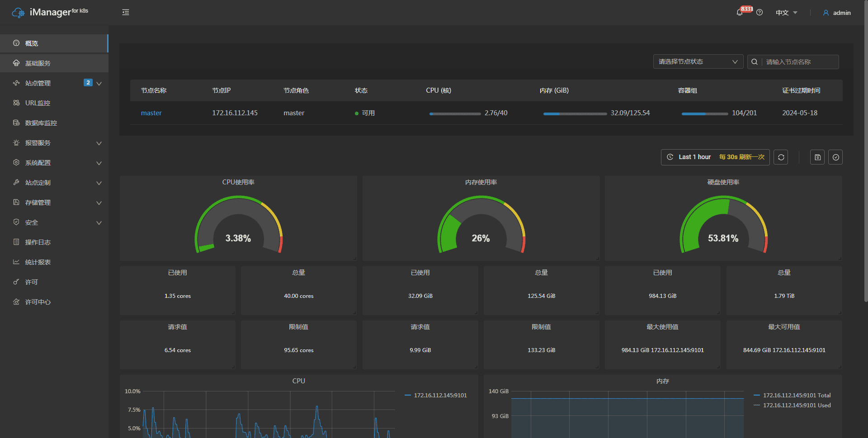868x438 pixels.
Task: Focus the 请输入节点名称 search field
Action: [x=799, y=62]
